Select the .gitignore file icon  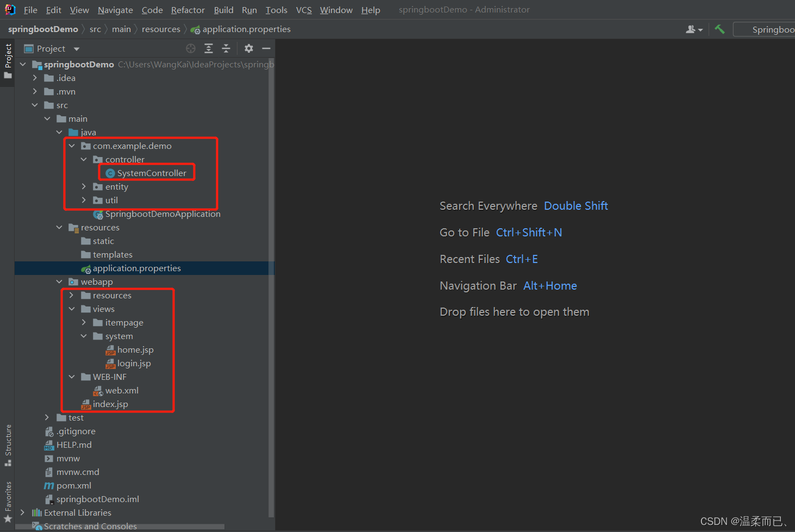pyautogui.click(x=49, y=431)
